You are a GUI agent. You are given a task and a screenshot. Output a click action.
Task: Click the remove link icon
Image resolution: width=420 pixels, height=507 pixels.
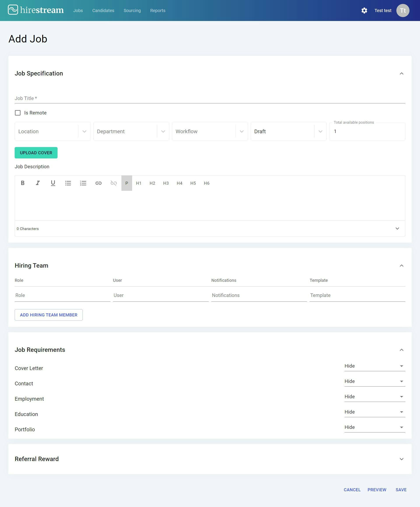tap(114, 183)
